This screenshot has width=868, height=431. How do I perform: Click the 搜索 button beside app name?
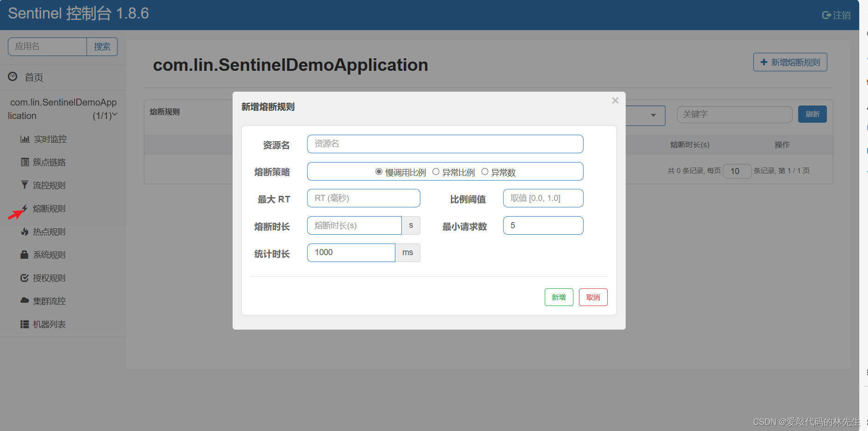(102, 47)
